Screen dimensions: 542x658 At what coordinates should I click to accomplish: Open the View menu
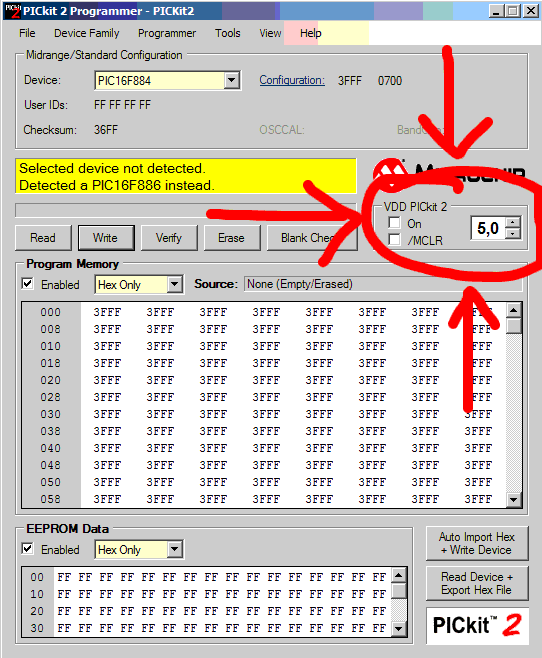tap(270, 33)
